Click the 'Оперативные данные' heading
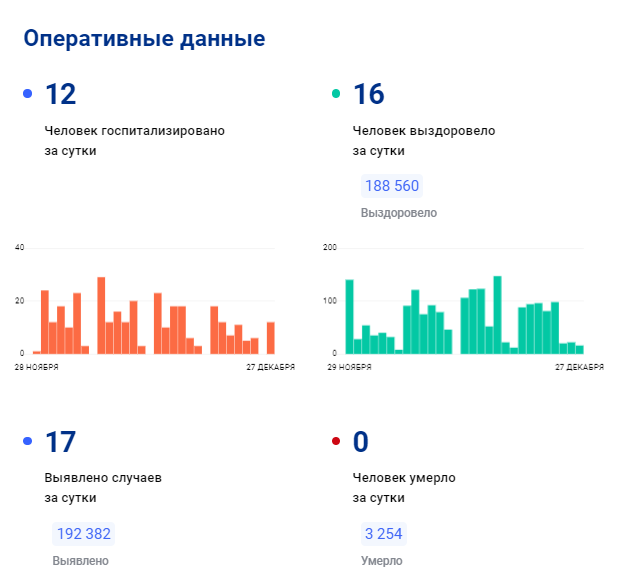 coord(144,39)
